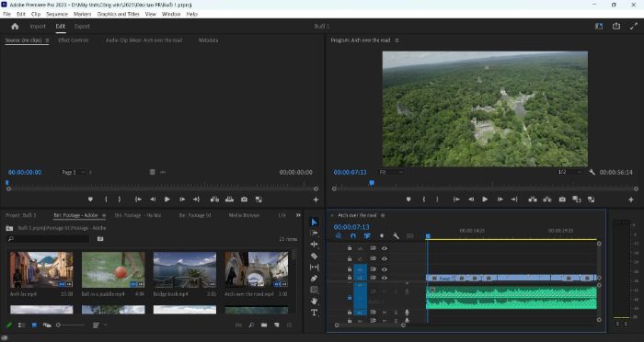Image resolution: width=644 pixels, height=342 pixels.
Task: Toggle V4 track output eye icon
Action: pyautogui.click(x=385, y=248)
